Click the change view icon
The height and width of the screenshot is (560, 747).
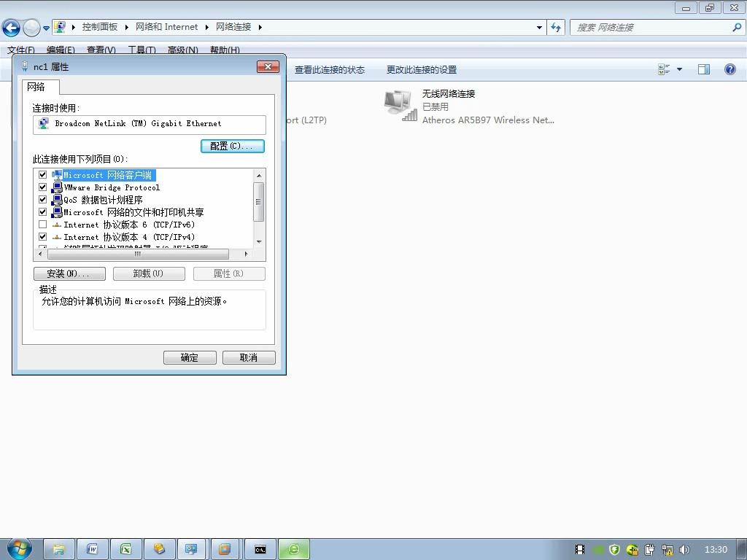664,69
